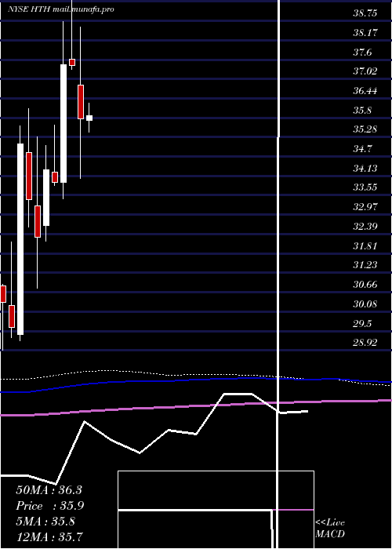Viewport: 392px width, 549px height.
Task: Select the 32.97 price axis label
Action: pyautogui.click(x=365, y=207)
